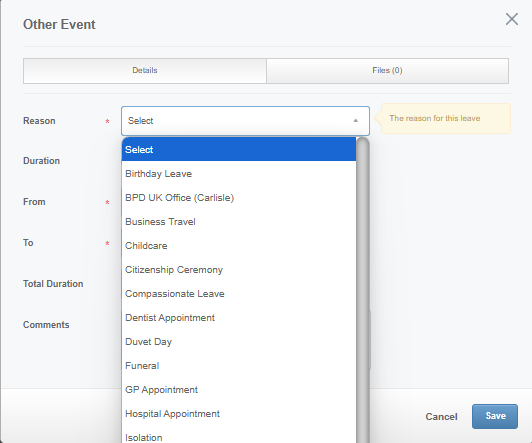Screen dimensions: 532x443
Task: Select Hospital Appointment from list
Action: [239, 414]
